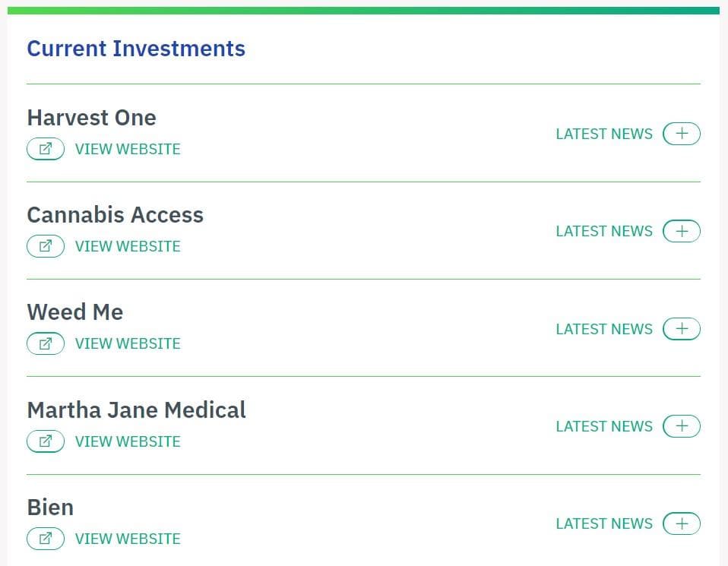
Task: Visit the Martha Jane Medical website
Action: (128, 441)
